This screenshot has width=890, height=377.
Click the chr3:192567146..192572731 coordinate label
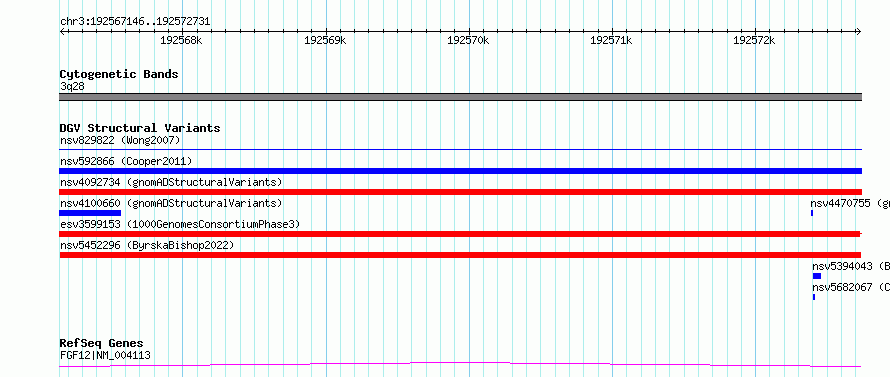(135, 22)
